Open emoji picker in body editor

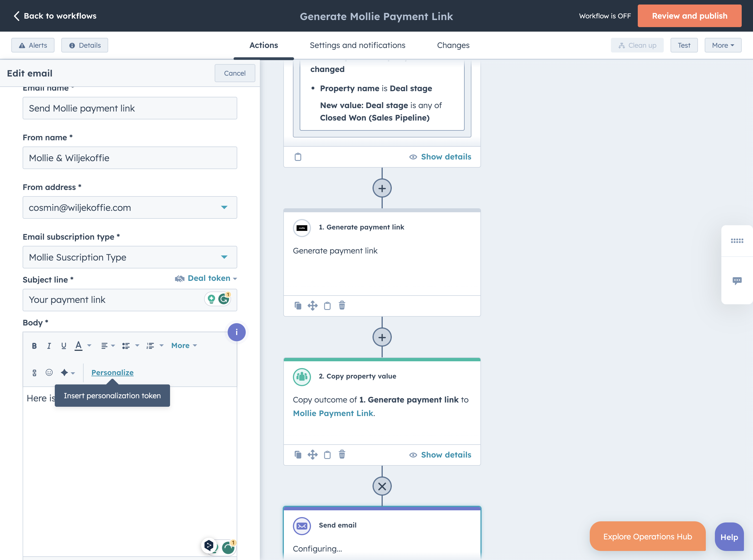[49, 373]
